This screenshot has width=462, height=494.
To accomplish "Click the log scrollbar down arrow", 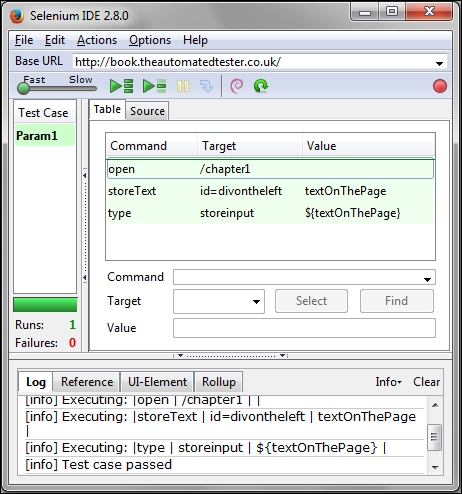I will [435, 467].
